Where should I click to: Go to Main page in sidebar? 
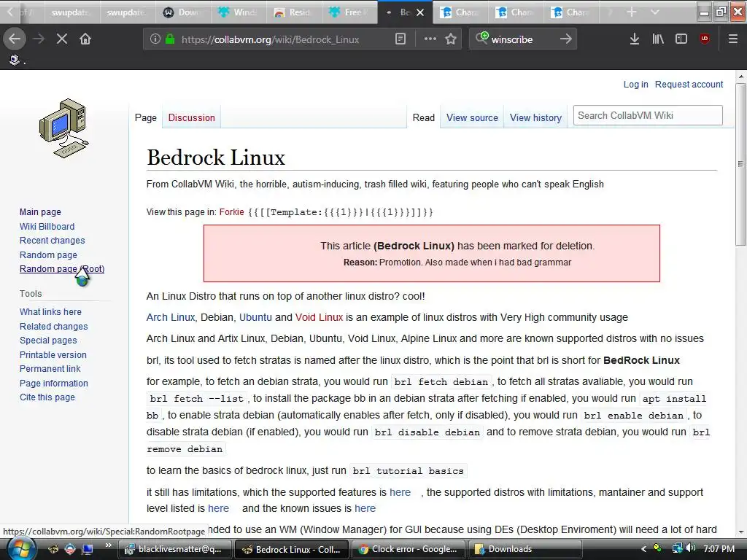pos(40,212)
